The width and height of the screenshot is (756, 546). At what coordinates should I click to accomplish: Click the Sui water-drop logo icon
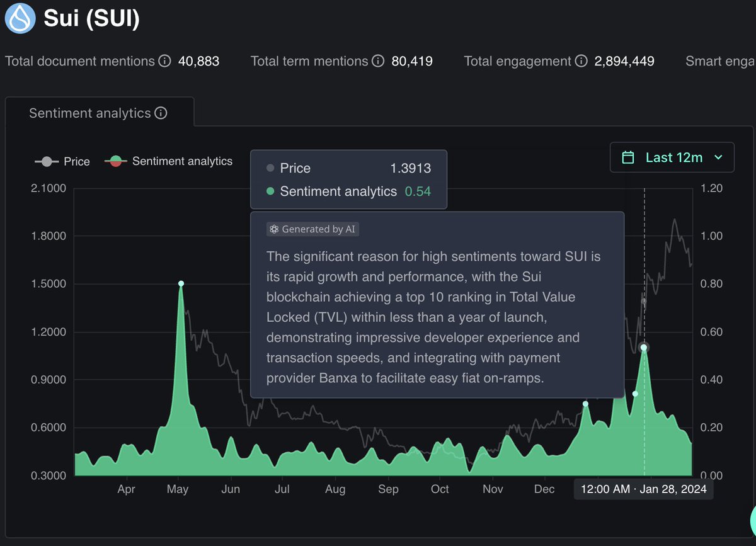pyautogui.click(x=21, y=18)
